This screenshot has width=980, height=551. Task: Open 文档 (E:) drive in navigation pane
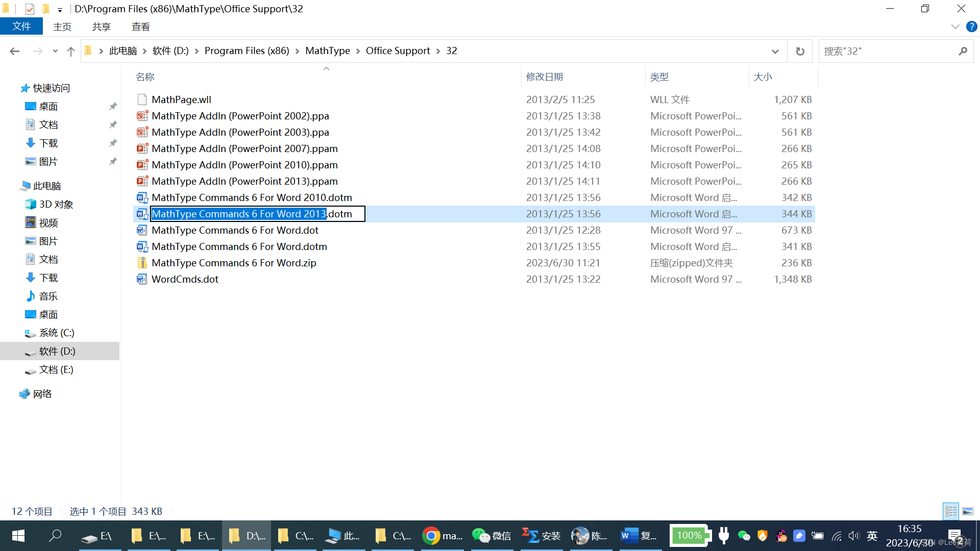[56, 369]
